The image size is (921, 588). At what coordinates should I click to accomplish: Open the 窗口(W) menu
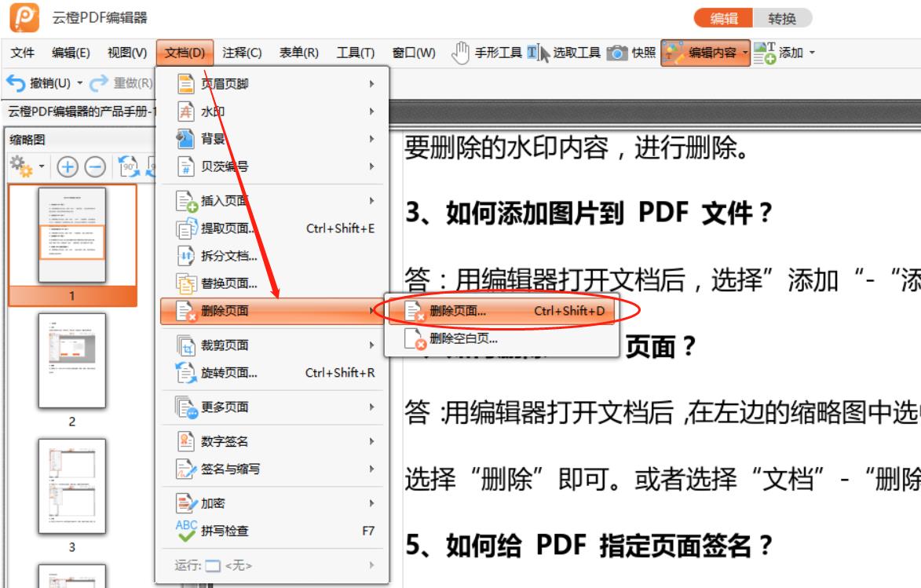(x=414, y=53)
